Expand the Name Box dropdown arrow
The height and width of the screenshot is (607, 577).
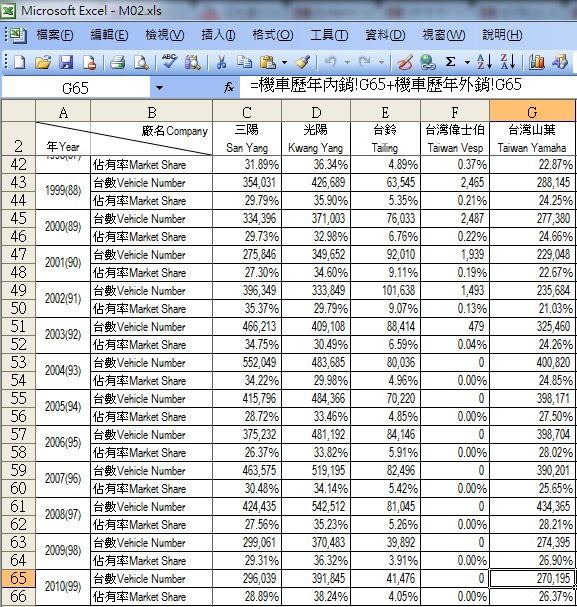[159, 88]
